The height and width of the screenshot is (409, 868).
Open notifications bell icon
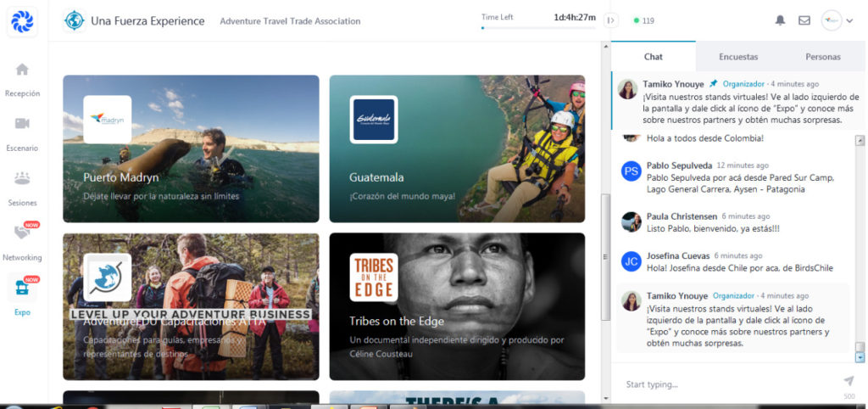[x=780, y=20]
